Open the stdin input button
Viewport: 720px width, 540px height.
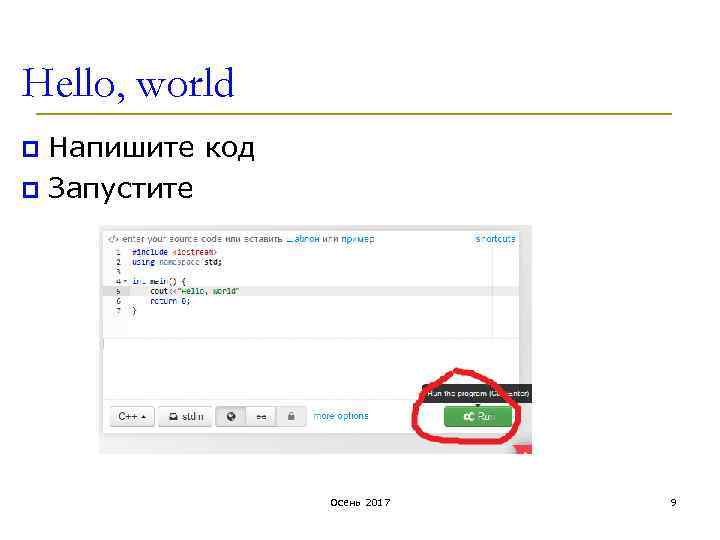(186, 416)
